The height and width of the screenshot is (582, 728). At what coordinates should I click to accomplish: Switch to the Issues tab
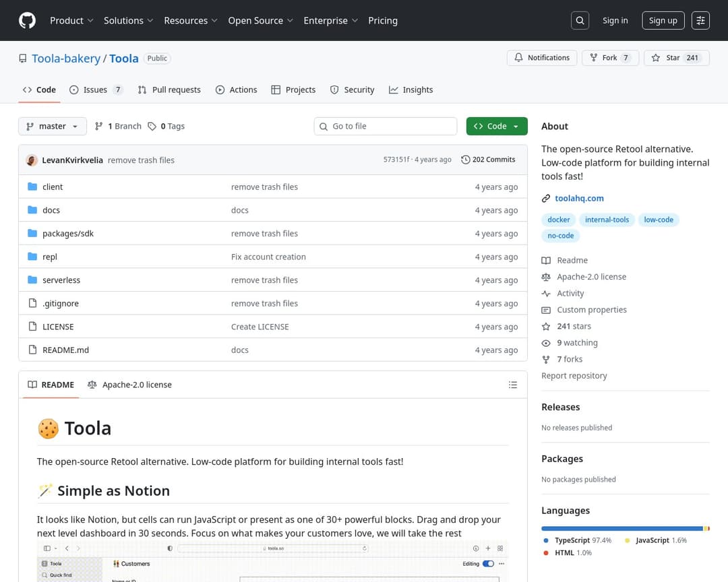pos(96,90)
